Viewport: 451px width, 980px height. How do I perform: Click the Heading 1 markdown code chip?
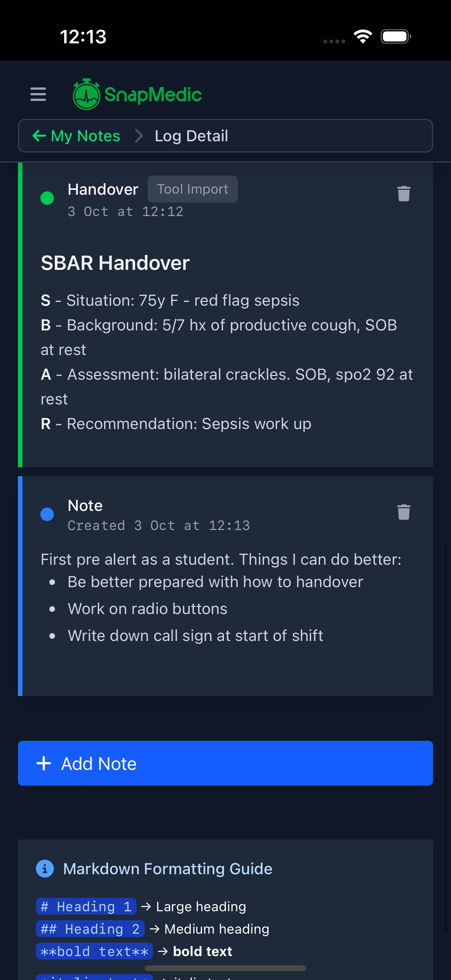(x=86, y=906)
